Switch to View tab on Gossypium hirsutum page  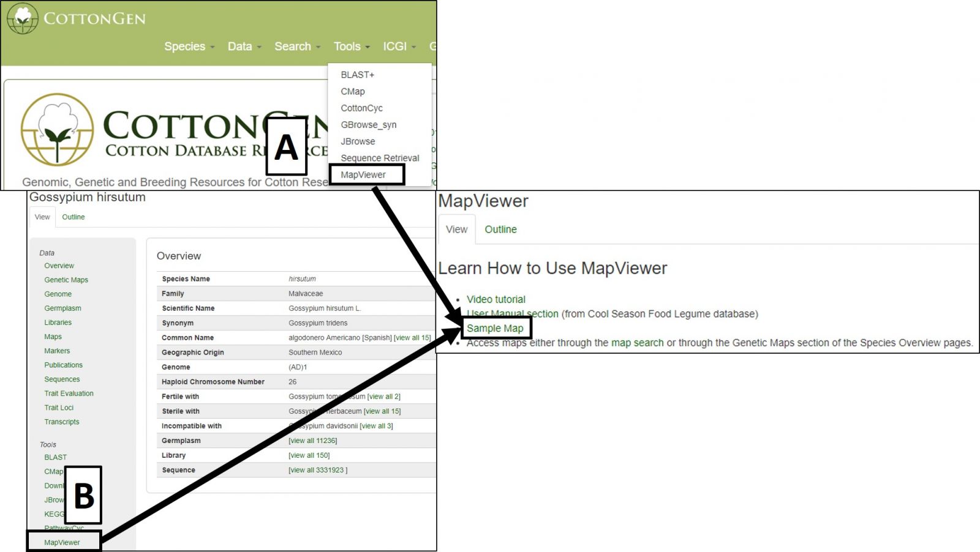pos(42,217)
